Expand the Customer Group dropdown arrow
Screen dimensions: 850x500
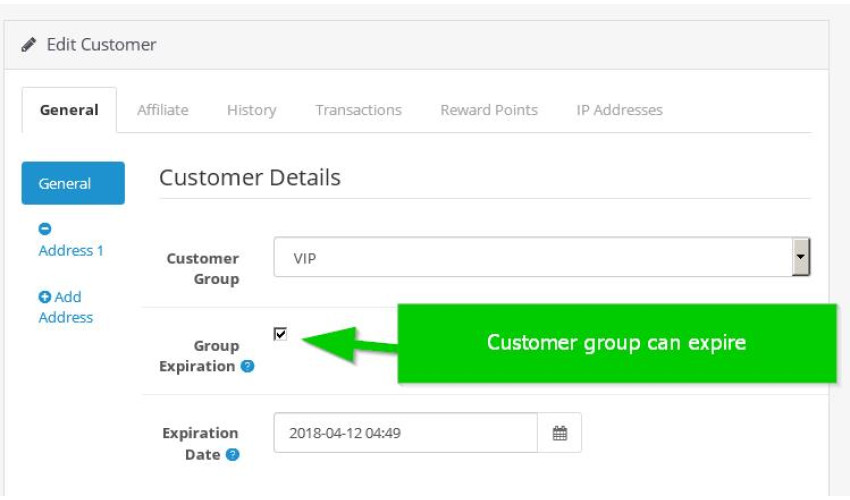click(x=801, y=257)
